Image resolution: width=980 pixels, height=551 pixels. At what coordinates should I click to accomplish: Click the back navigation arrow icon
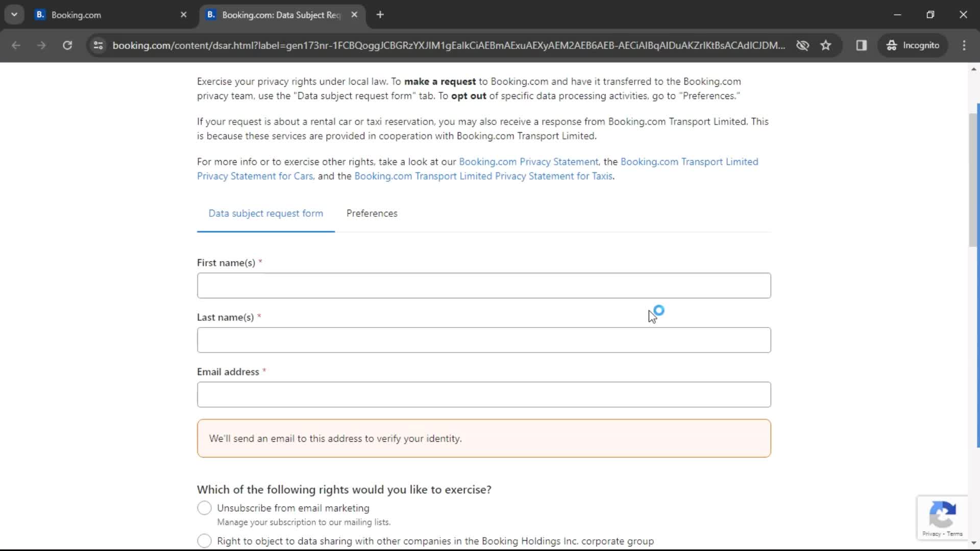point(16,45)
